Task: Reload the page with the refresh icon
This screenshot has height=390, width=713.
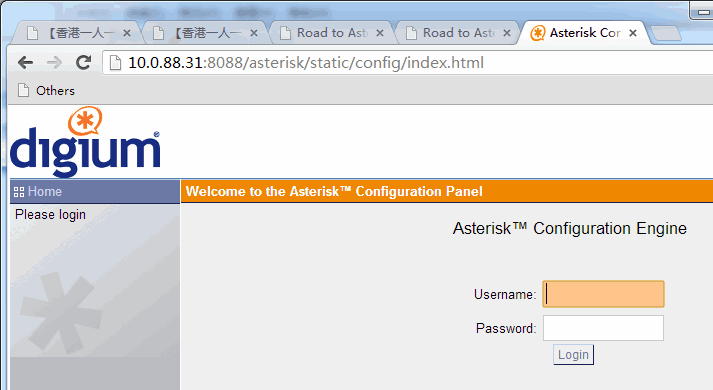Action: click(x=83, y=62)
